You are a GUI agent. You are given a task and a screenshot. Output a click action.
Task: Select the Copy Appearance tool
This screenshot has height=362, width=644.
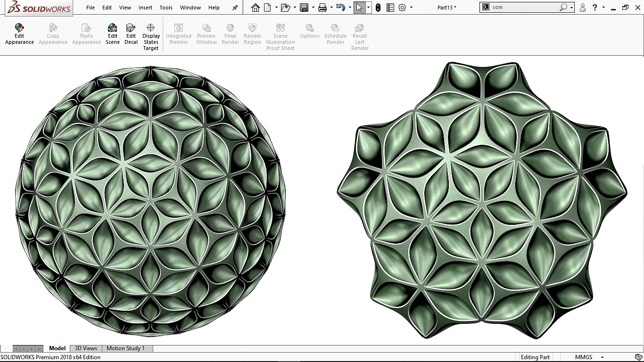[53, 34]
